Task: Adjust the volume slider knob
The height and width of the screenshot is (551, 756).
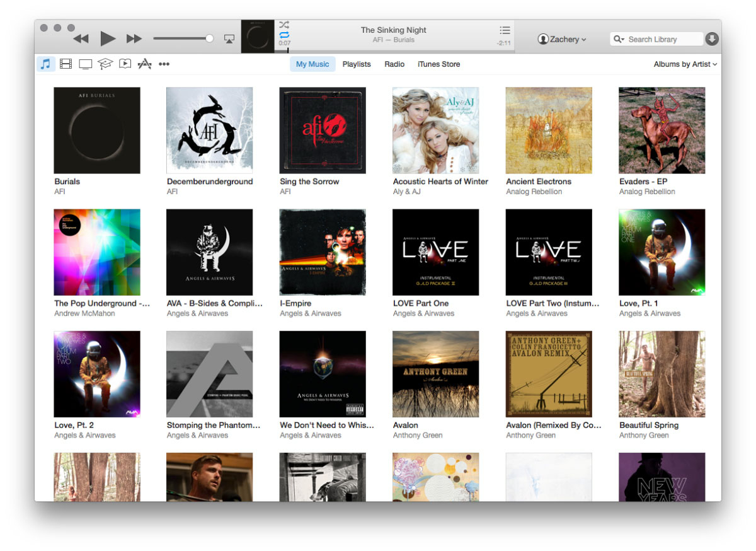Action: (x=210, y=38)
